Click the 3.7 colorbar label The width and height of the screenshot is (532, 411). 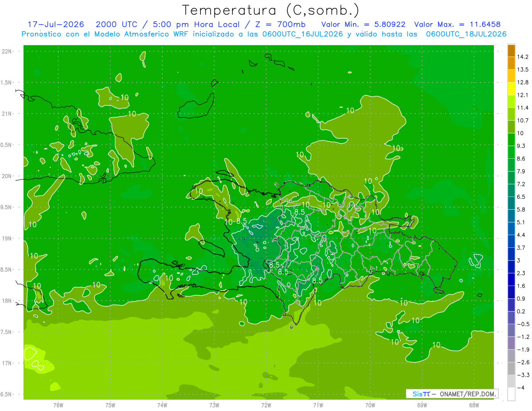click(x=522, y=247)
